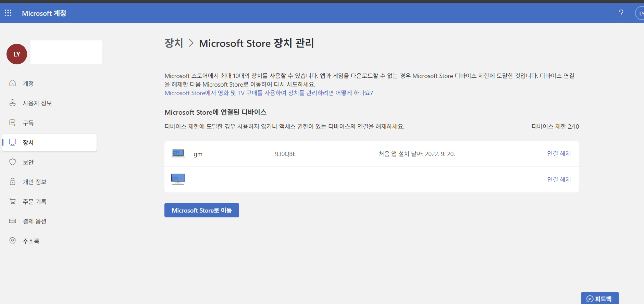Click the Microsoft 계정 header title
Image resolution: width=644 pixels, height=304 pixels.
[44, 13]
